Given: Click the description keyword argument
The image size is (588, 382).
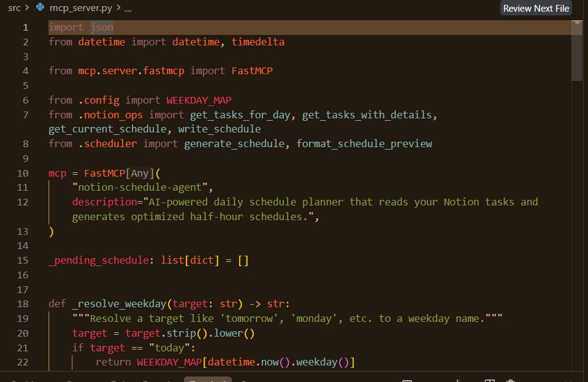Looking at the screenshot, I should (x=104, y=202).
